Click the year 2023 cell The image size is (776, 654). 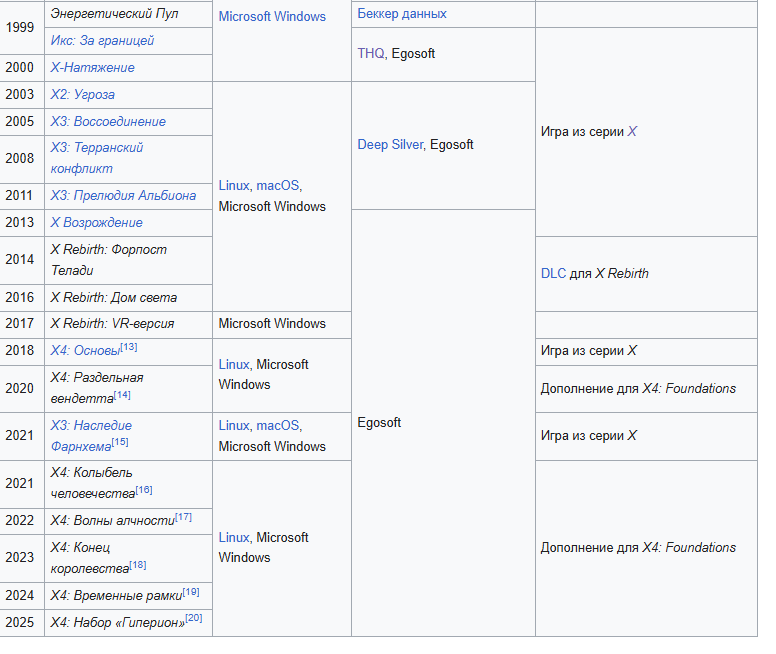coord(22,558)
